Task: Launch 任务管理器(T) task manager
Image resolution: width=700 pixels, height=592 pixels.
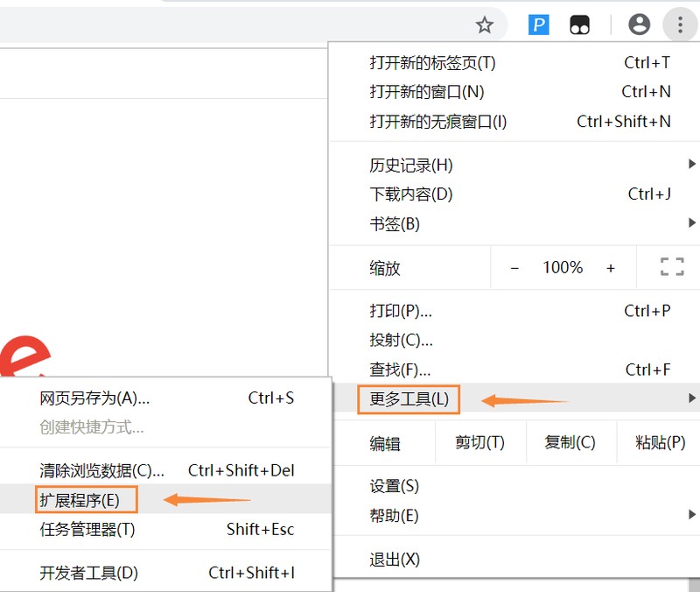Action: pos(165,529)
